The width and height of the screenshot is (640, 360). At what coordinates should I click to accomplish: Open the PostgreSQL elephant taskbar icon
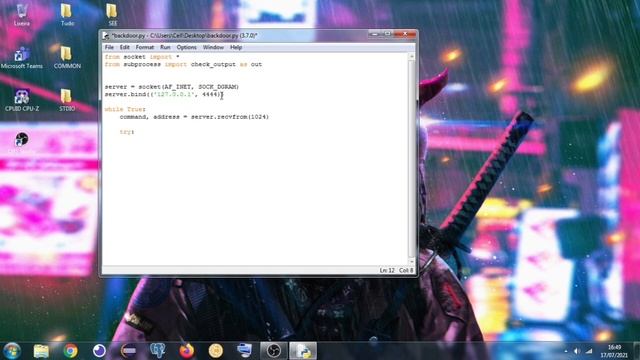[x=158, y=351]
